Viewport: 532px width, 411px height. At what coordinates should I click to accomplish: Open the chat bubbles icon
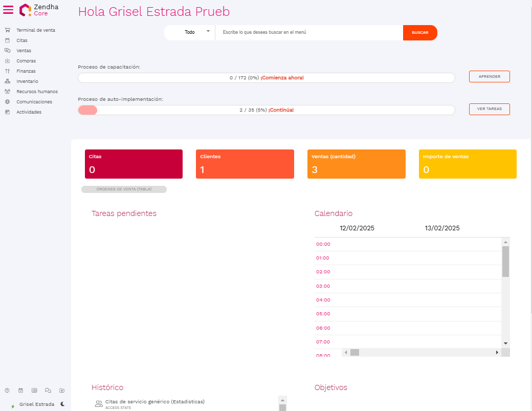click(x=48, y=390)
